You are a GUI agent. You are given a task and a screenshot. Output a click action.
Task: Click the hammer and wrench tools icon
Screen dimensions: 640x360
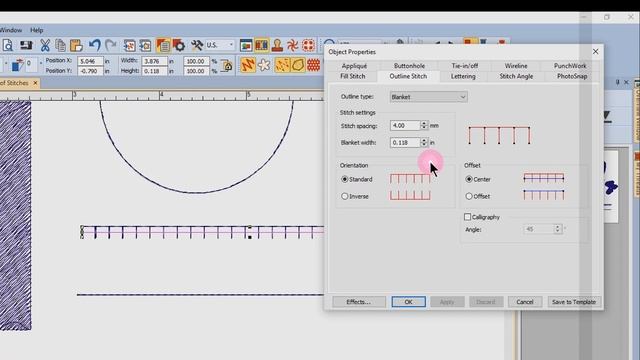click(x=197, y=45)
